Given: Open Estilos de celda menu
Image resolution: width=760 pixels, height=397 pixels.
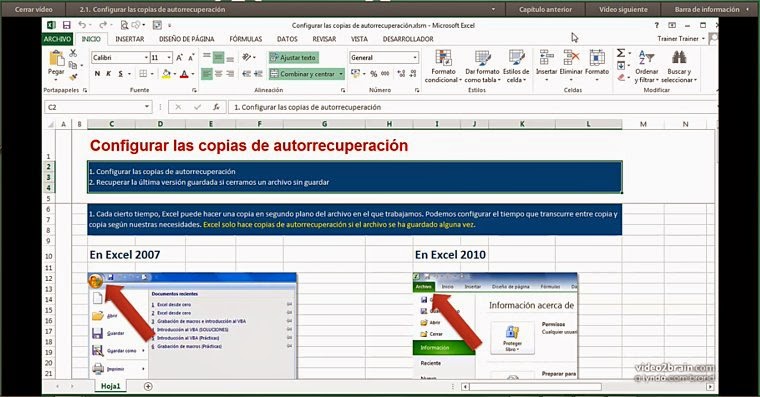Looking at the screenshot, I should 516,66.
